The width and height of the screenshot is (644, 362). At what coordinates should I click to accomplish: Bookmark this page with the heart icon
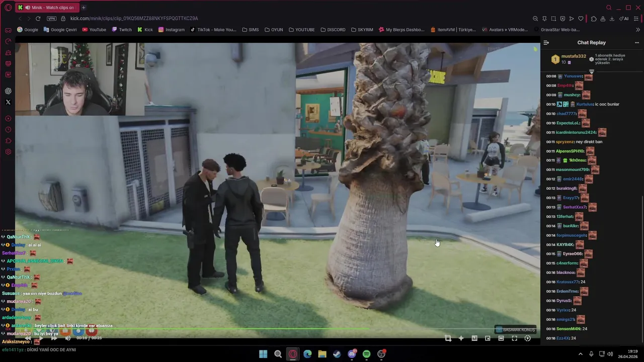581,19
